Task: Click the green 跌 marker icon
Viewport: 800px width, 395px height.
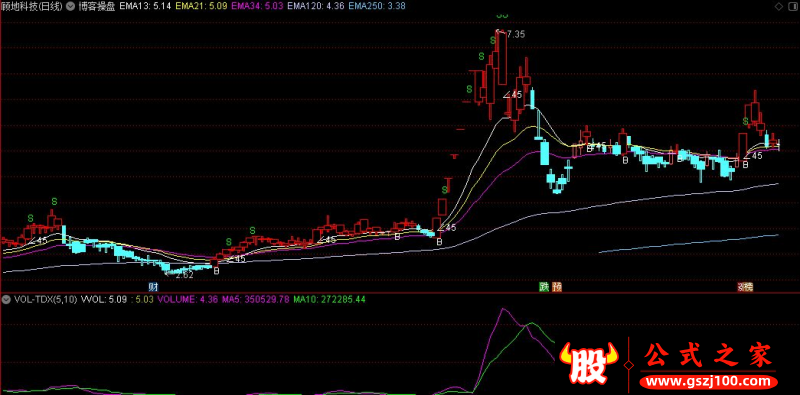Action: pos(544,287)
